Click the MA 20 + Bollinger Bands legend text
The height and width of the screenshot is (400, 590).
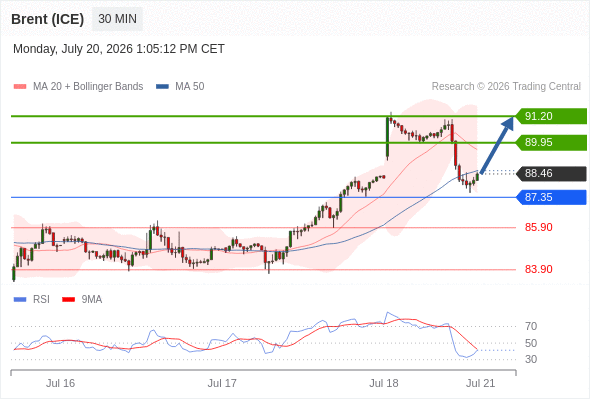88,87
